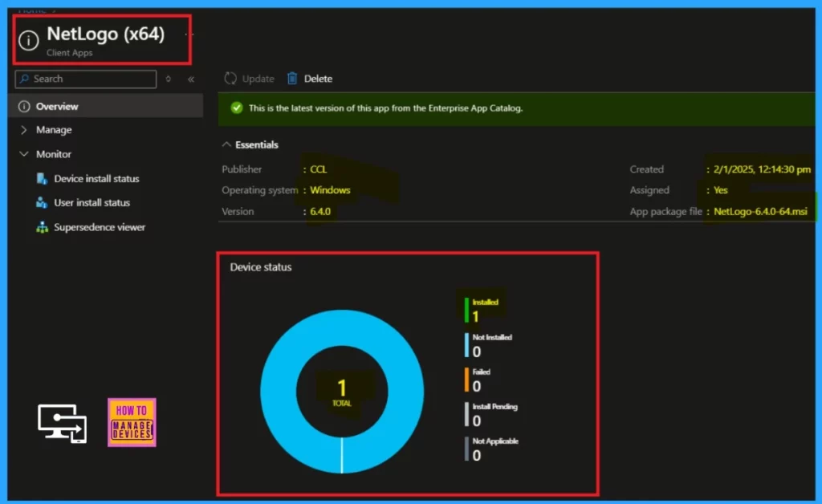Click the orange Failed legend swatch
This screenshot has height=504, width=822.
tap(466, 380)
